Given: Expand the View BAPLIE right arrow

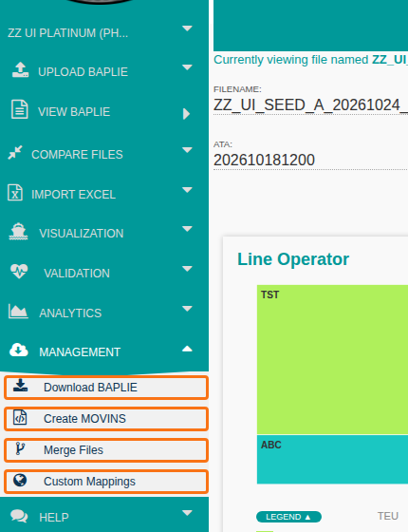Looking at the screenshot, I should [x=186, y=114].
